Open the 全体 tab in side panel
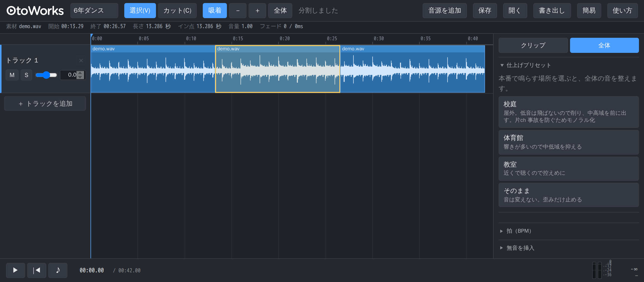Image resolution: width=644 pixels, height=282 pixels. 604,45
